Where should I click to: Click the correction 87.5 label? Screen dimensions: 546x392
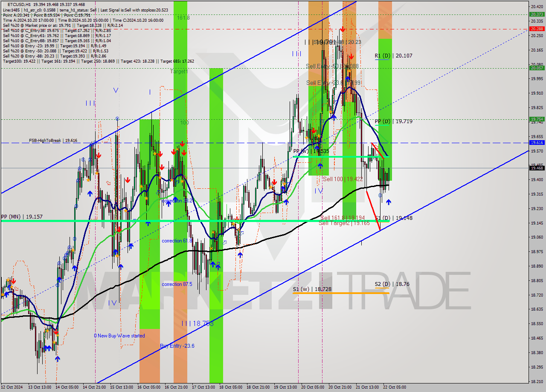coord(177,284)
